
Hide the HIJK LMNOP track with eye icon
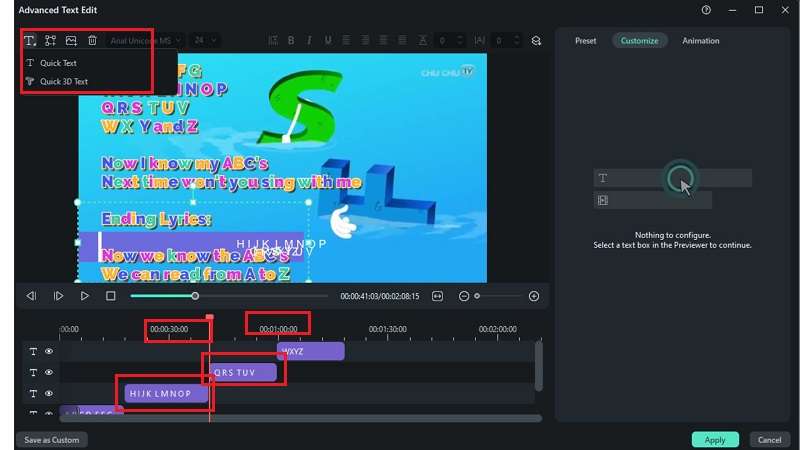coord(49,393)
